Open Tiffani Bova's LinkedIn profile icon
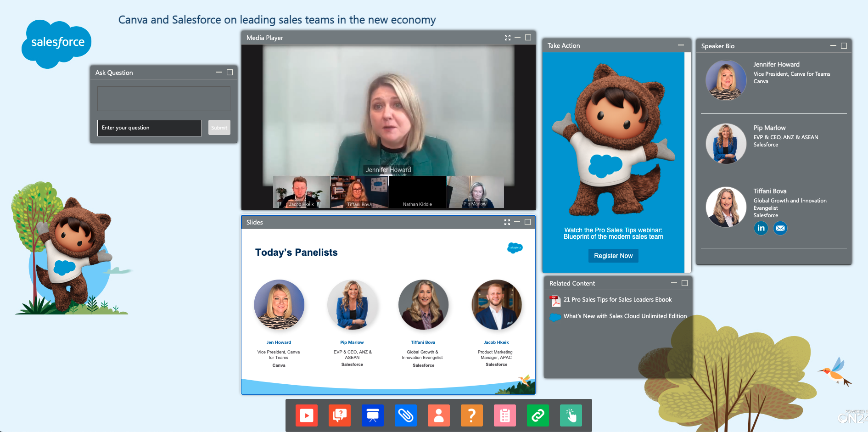 tap(761, 228)
